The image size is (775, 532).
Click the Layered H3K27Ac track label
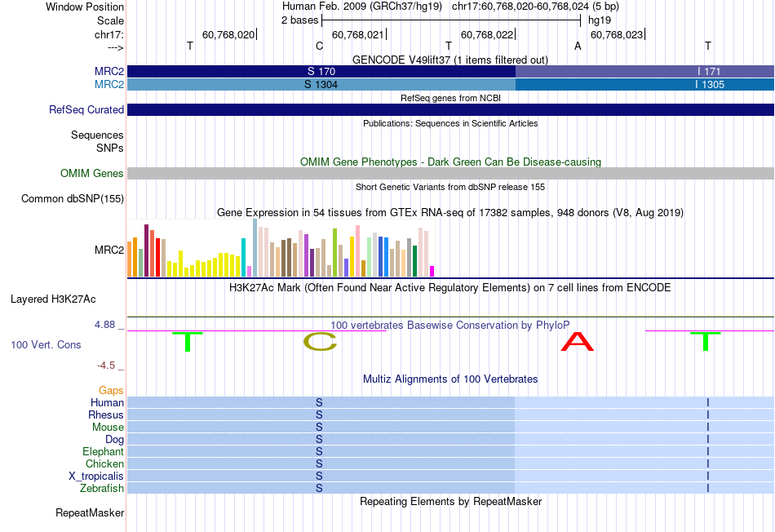(x=53, y=299)
